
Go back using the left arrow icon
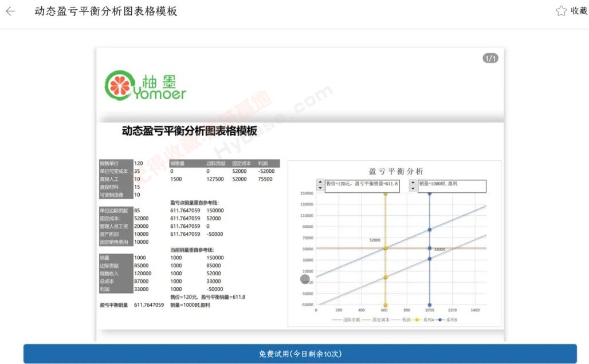tap(10, 11)
